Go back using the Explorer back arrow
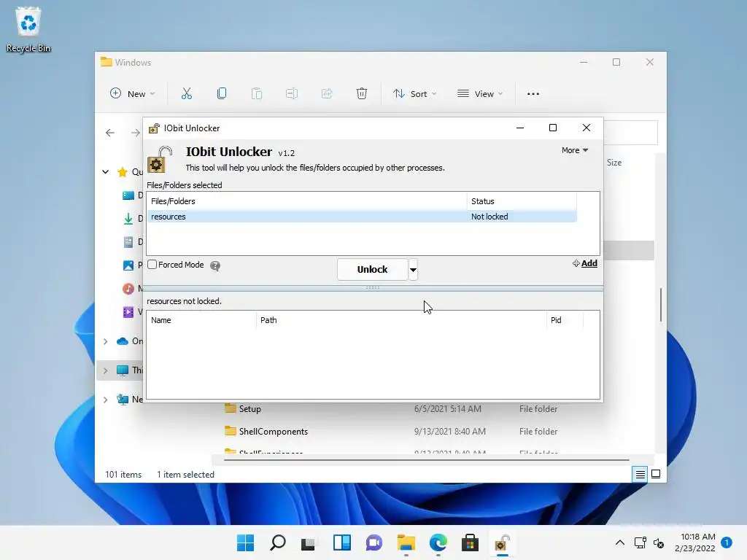The height and width of the screenshot is (560, 747). [110, 133]
